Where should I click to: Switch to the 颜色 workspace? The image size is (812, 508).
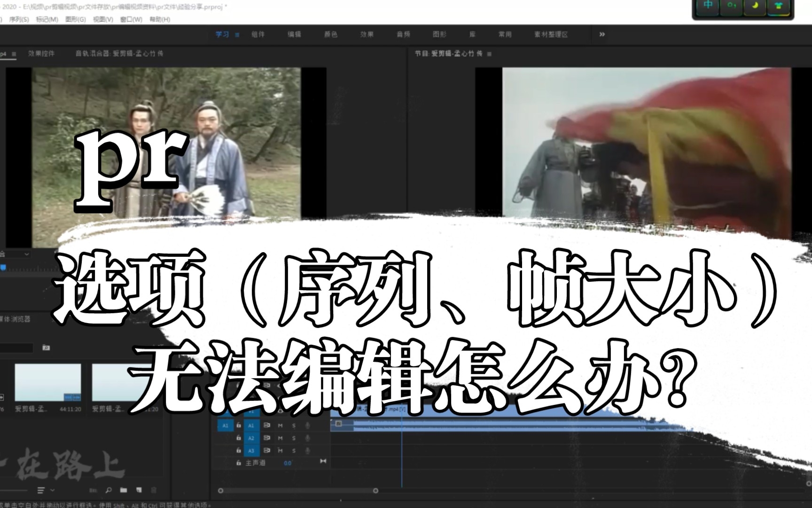point(331,34)
